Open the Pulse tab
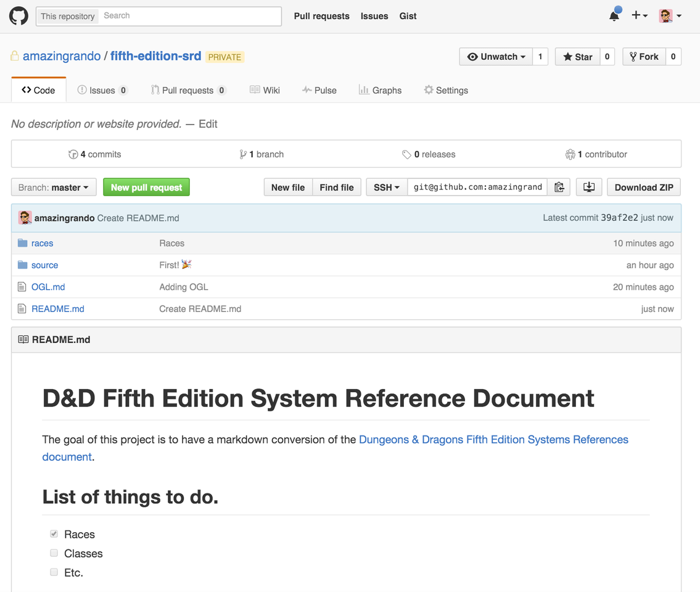 pos(319,90)
